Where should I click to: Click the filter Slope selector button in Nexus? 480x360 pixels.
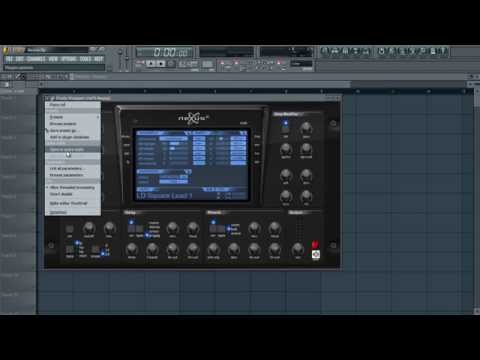tap(95, 250)
